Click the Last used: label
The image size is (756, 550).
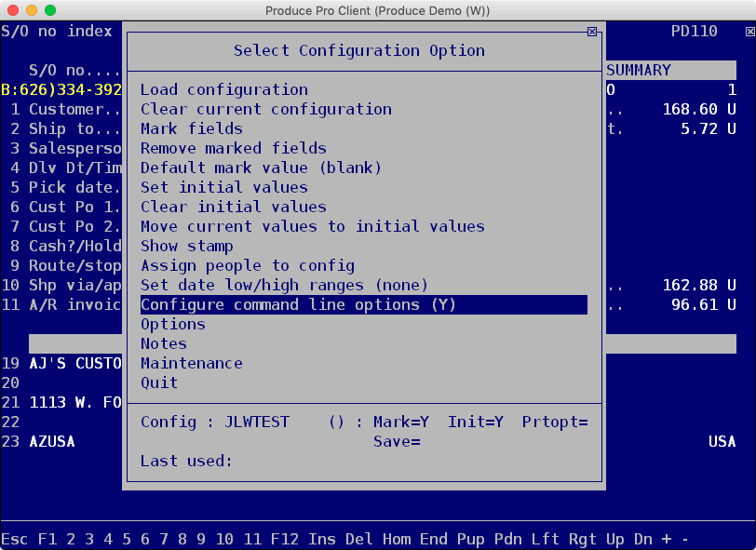click(186, 462)
